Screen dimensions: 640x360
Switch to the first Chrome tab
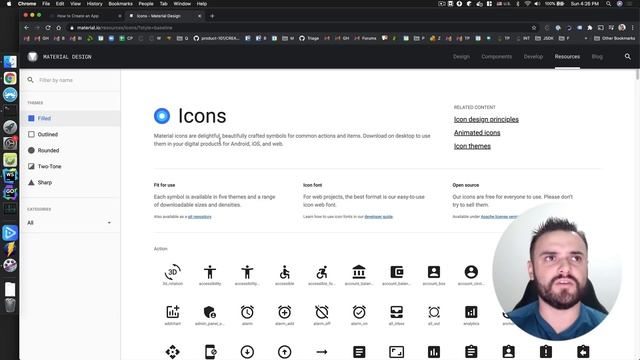84,16
